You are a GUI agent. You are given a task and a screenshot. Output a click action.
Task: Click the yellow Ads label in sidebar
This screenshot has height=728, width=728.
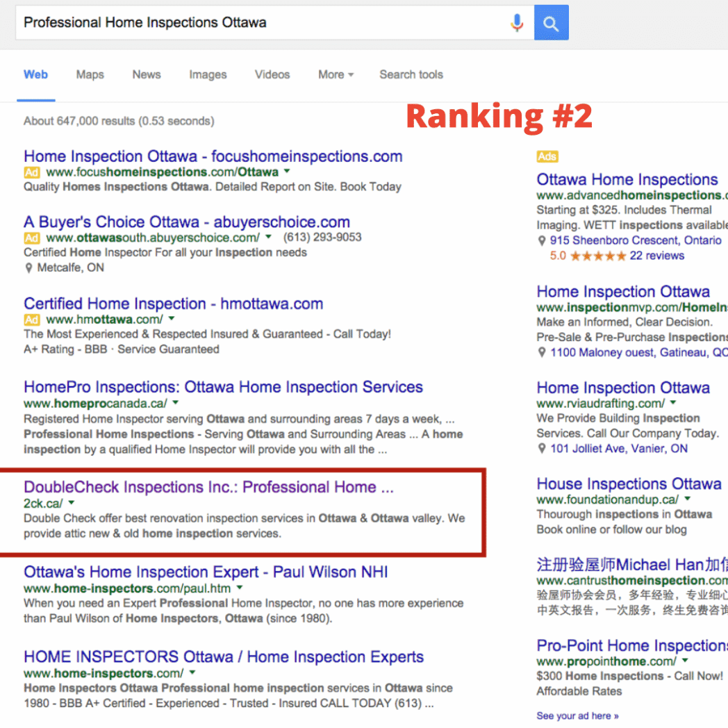547,157
